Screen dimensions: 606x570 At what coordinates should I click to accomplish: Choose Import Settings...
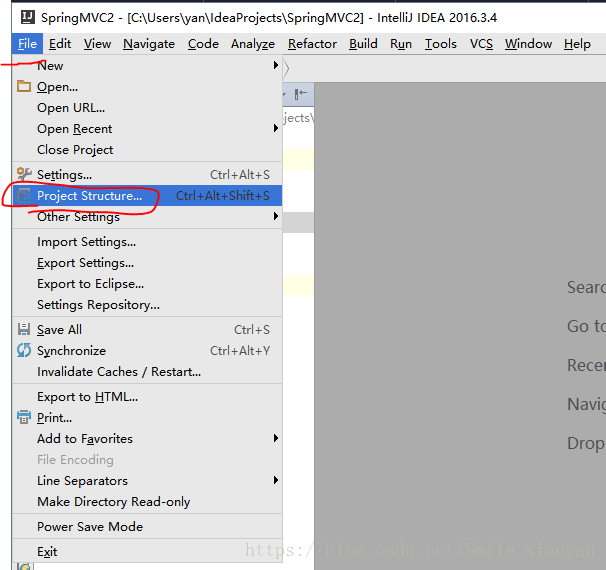pos(147,242)
